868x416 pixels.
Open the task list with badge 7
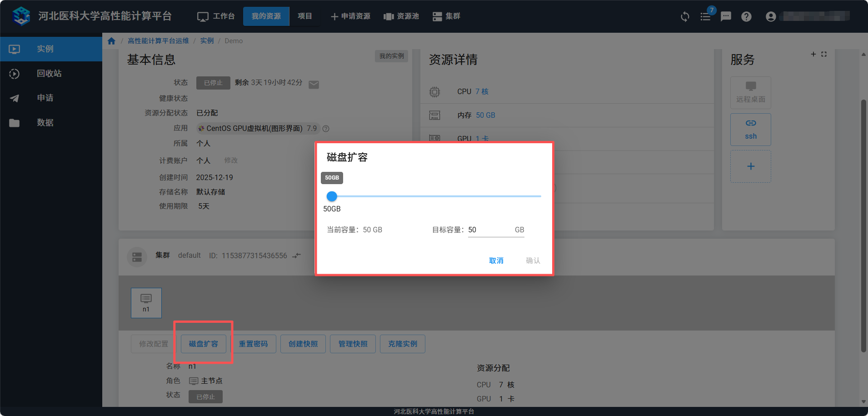705,17
